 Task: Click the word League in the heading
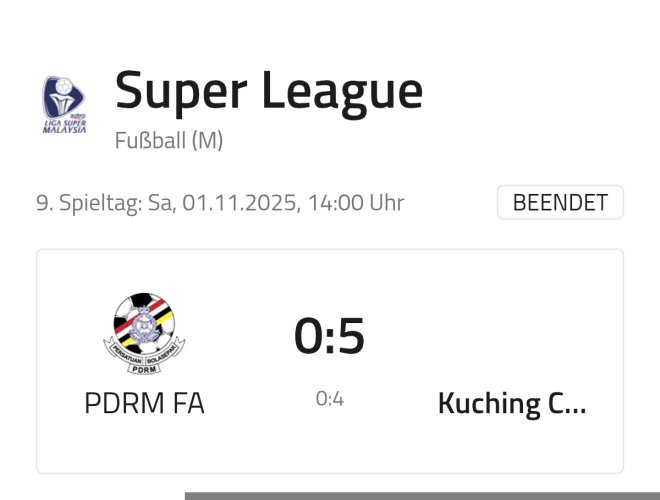tap(342, 91)
